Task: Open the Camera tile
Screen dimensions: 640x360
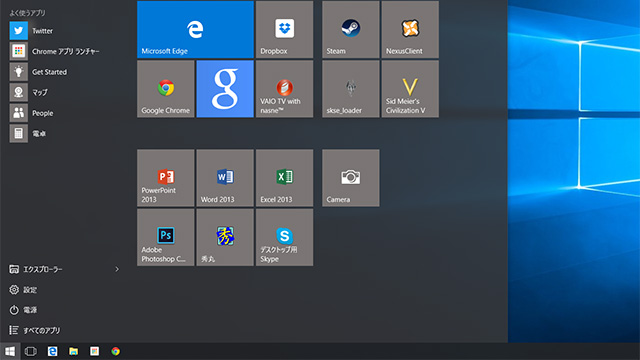Action: tap(351, 178)
